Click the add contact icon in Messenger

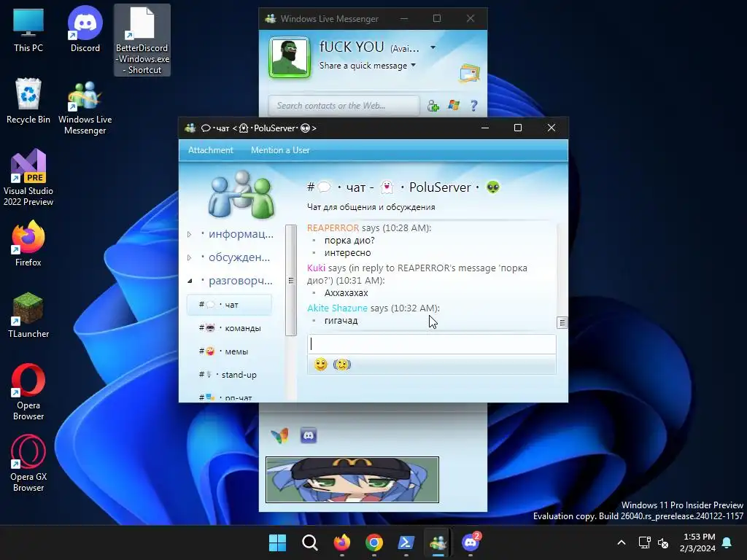(433, 106)
